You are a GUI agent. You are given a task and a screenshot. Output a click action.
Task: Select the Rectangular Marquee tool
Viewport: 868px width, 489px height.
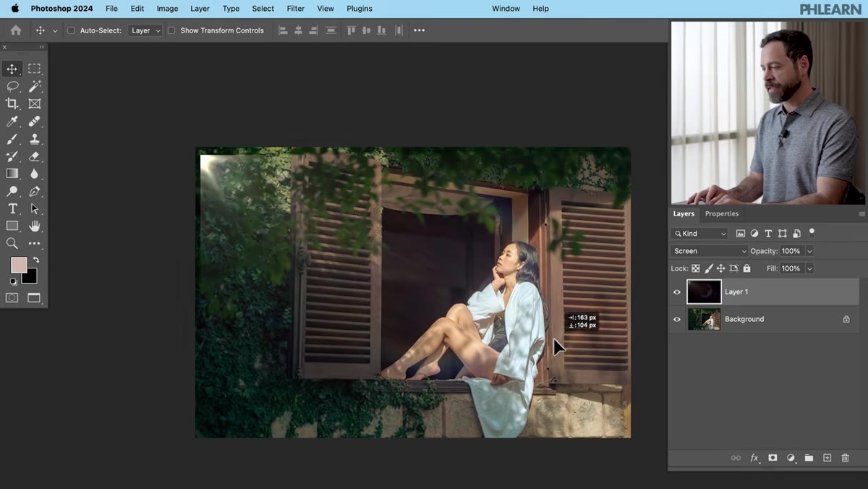[x=34, y=69]
